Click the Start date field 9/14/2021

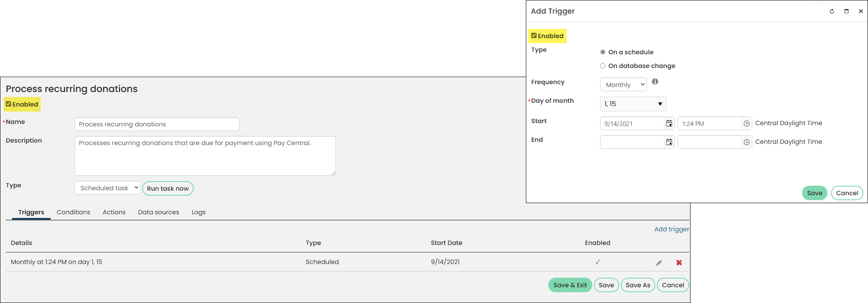point(632,124)
